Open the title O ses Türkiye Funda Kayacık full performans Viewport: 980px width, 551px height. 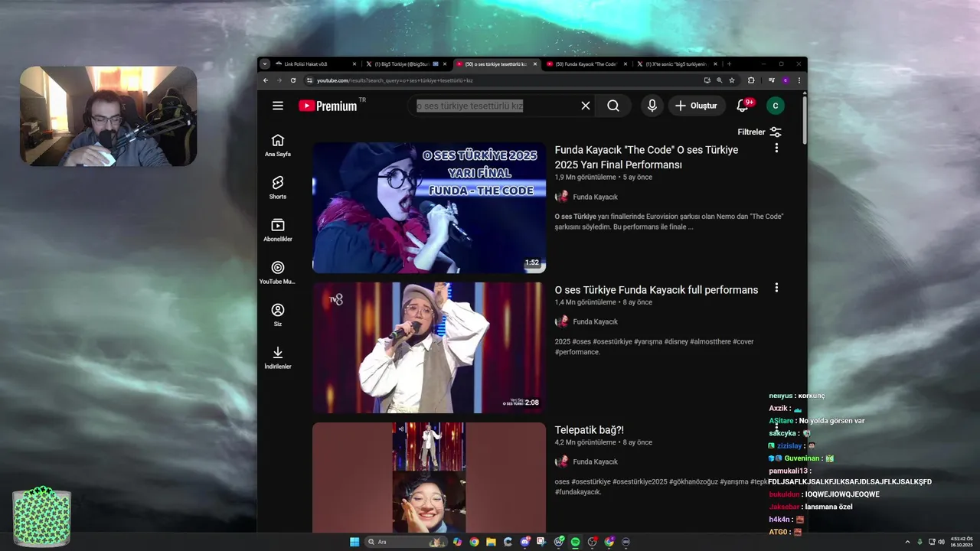(x=656, y=290)
